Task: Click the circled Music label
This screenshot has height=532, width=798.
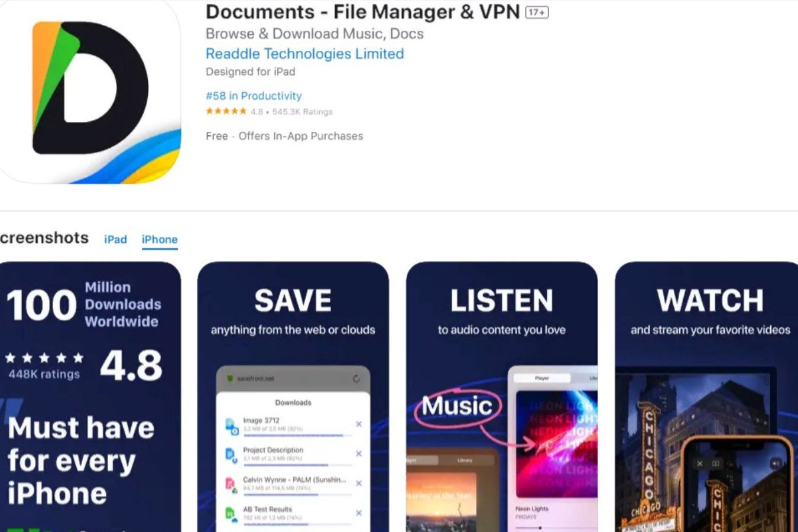Action: 457,406
